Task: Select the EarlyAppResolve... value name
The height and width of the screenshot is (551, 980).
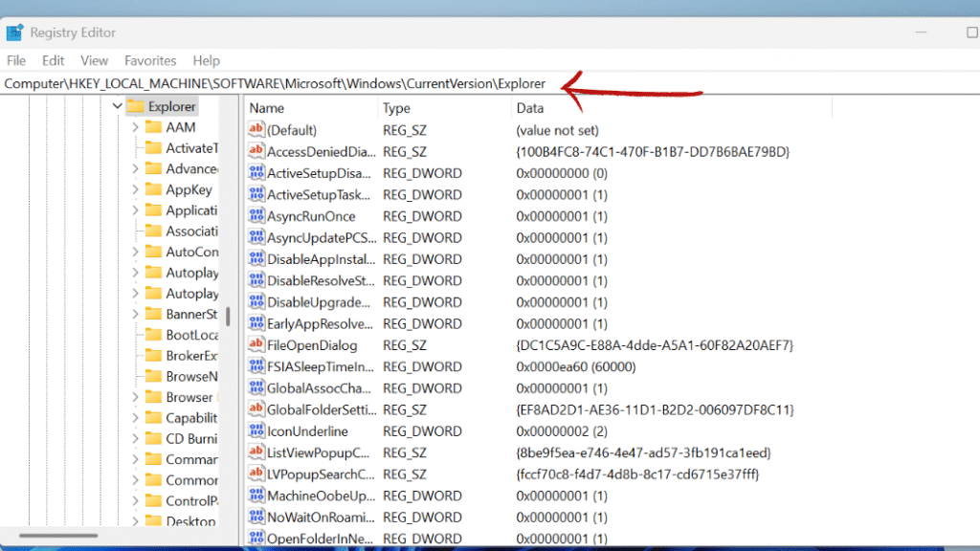Action: [x=320, y=323]
